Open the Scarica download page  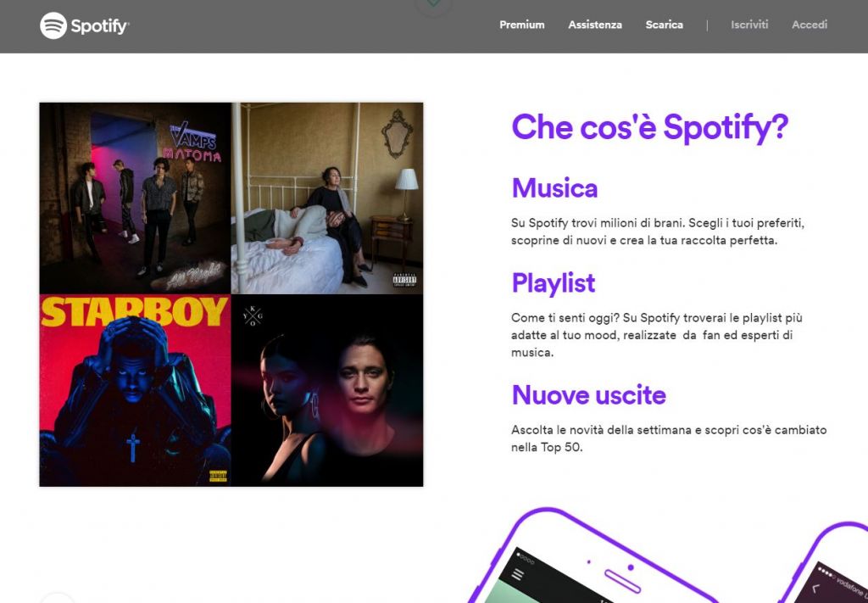[664, 25]
